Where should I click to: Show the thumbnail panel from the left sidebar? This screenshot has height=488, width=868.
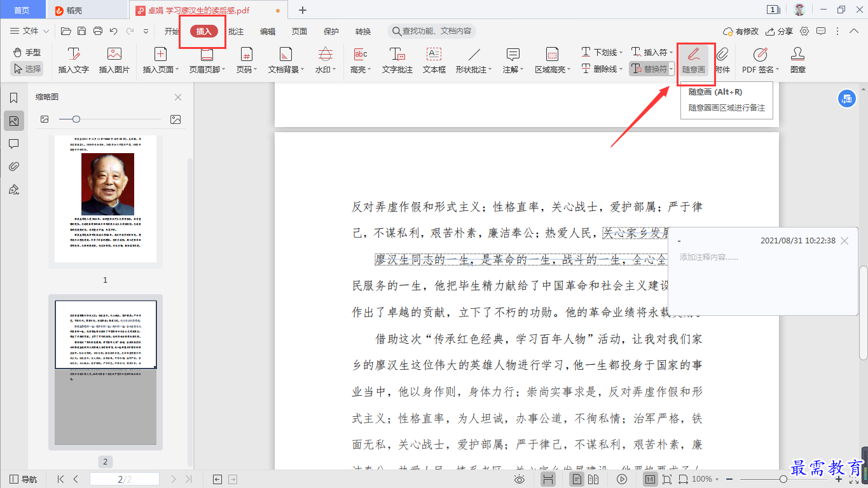point(13,121)
